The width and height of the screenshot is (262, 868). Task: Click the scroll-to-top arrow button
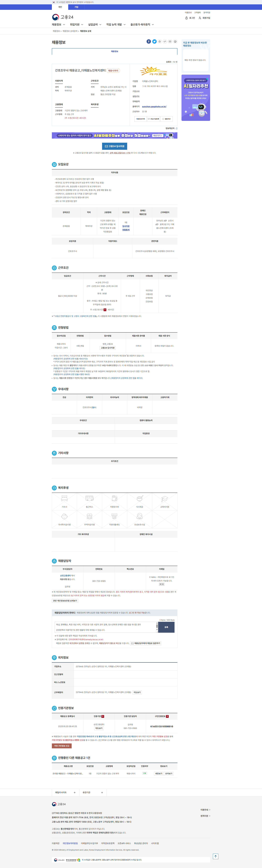click(x=215, y=856)
